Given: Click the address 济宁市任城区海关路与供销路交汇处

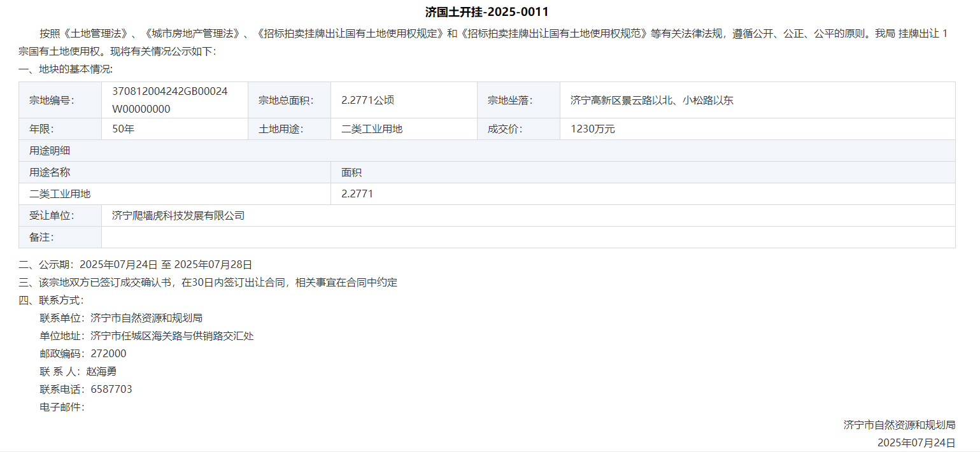Looking at the screenshot, I should 173,335.
